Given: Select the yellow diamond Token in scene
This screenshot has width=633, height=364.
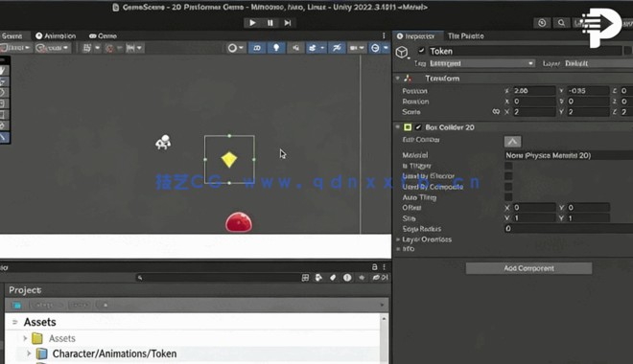Looking at the screenshot, I should (x=229, y=160).
